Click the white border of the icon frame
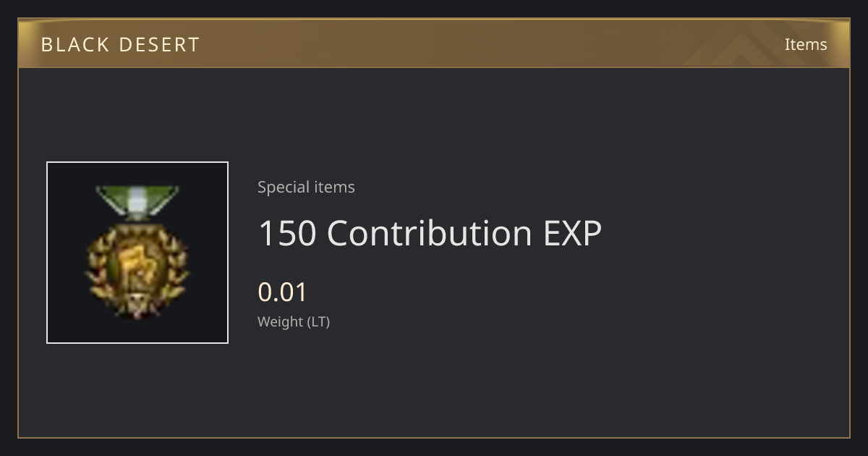This screenshot has width=868, height=456. pos(137,163)
